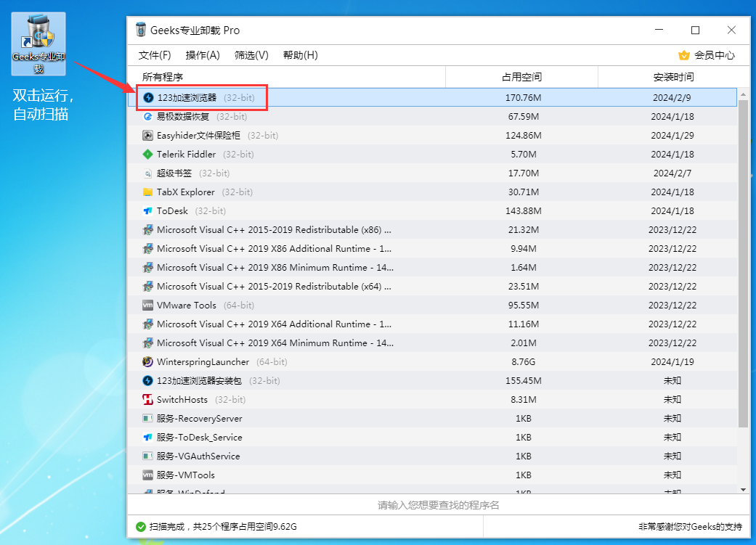This screenshot has height=545, width=756.
Task: Select the WinterspringLauncher row name
Action: point(203,361)
